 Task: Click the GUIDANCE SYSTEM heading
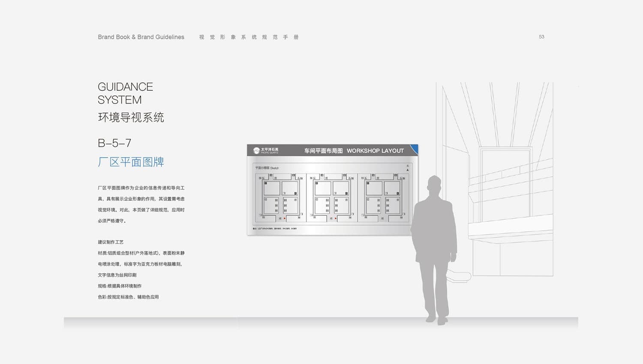coord(125,93)
